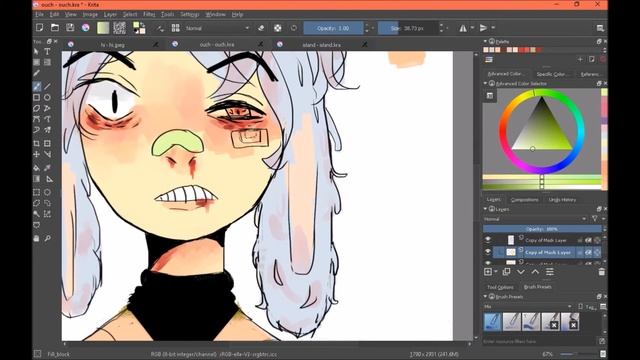
Task: Collapse the Palette docker header arrow
Action: 485,41
